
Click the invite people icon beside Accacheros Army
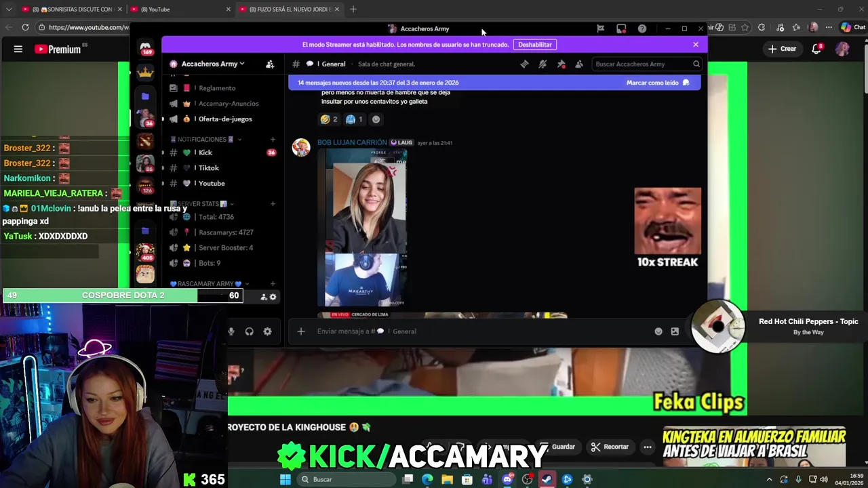pos(270,64)
